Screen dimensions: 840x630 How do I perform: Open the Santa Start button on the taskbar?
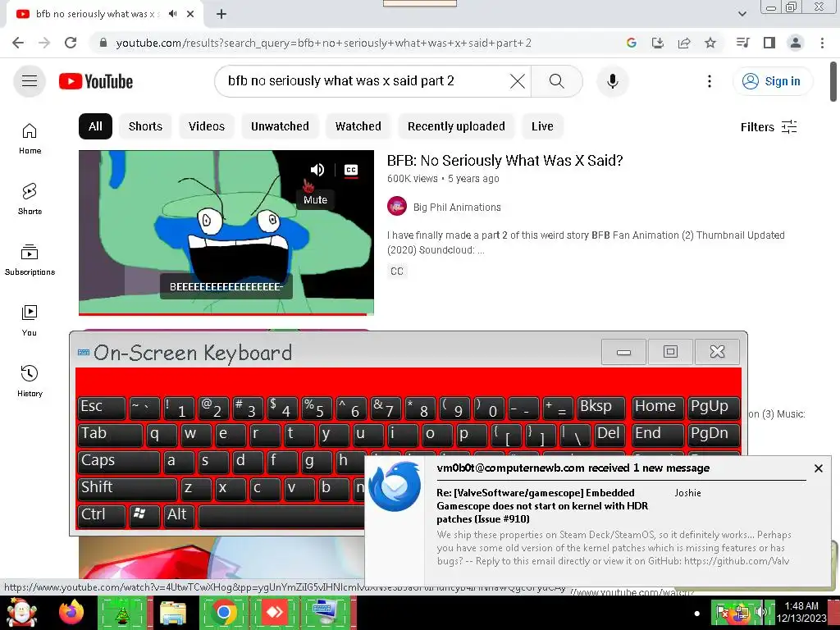click(x=21, y=612)
